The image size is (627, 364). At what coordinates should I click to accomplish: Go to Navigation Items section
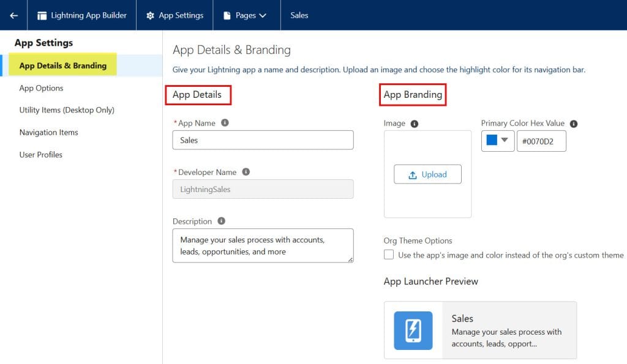[x=49, y=132]
